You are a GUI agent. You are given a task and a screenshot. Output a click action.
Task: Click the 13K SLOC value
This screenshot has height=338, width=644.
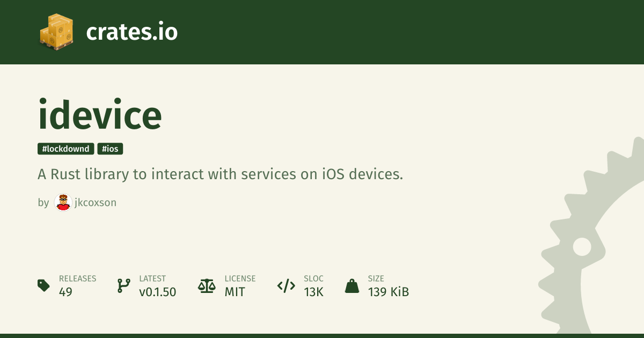click(x=313, y=292)
